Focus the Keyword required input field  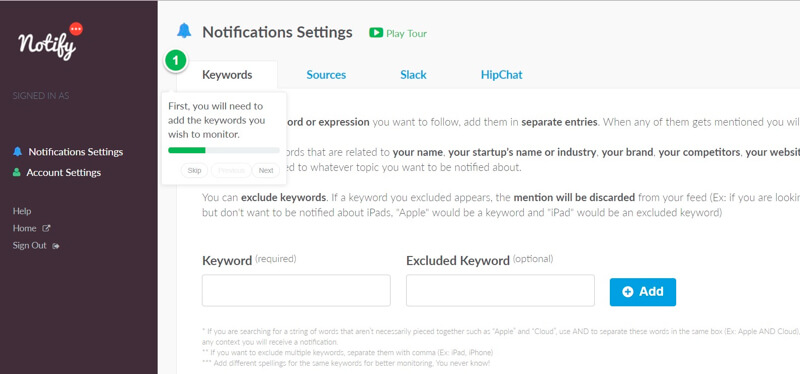point(296,290)
